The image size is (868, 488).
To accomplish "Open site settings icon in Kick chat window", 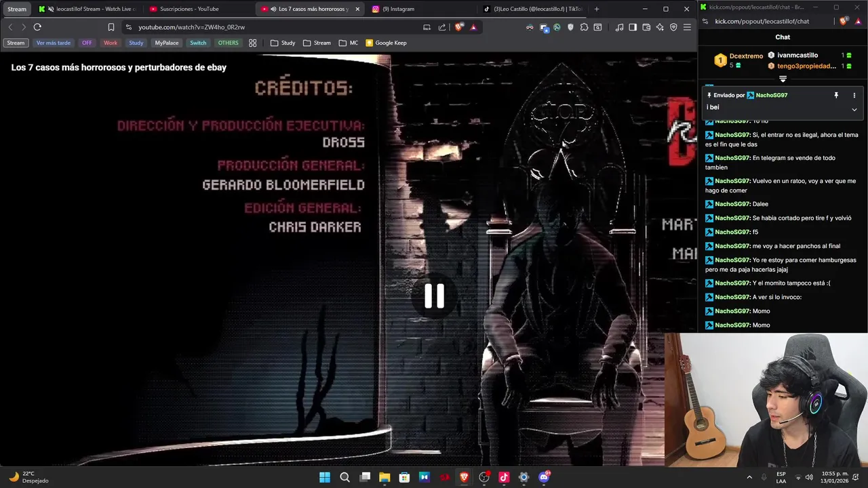I will [705, 21].
